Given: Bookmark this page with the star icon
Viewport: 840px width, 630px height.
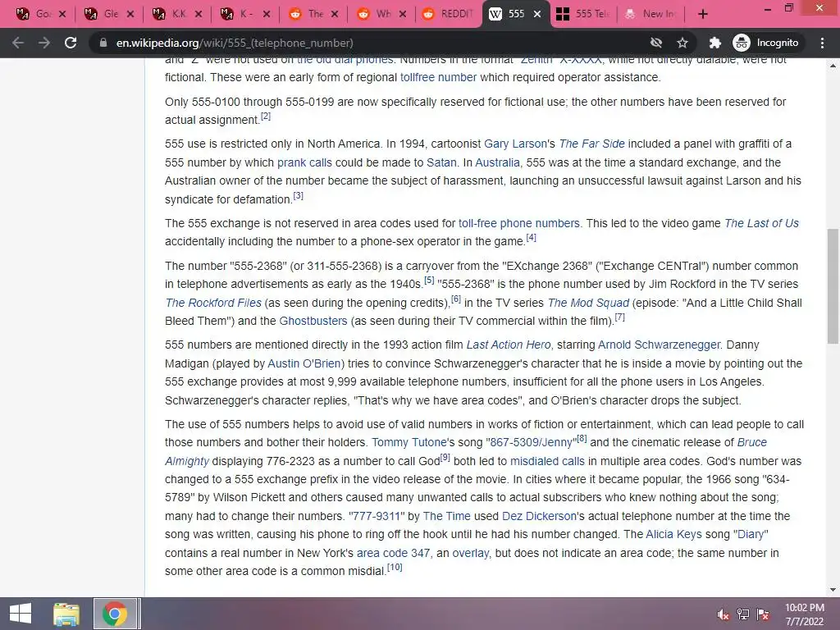Looking at the screenshot, I should tap(682, 43).
